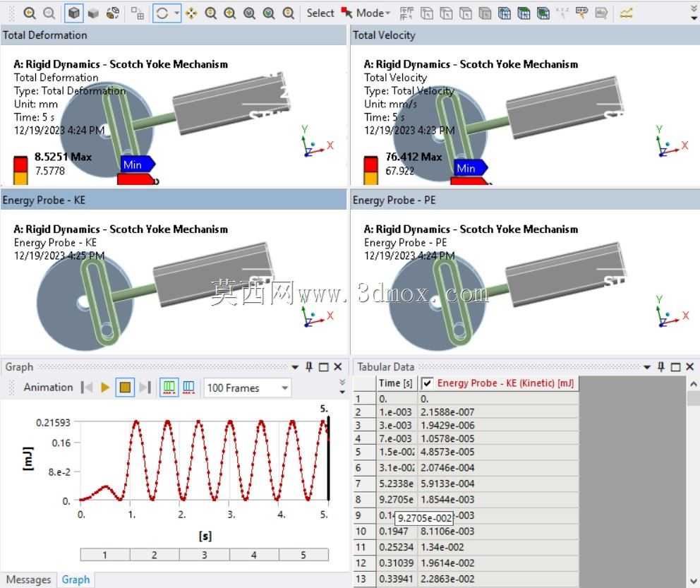Click the Total Velocity viewport title

pyautogui.click(x=384, y=35)
